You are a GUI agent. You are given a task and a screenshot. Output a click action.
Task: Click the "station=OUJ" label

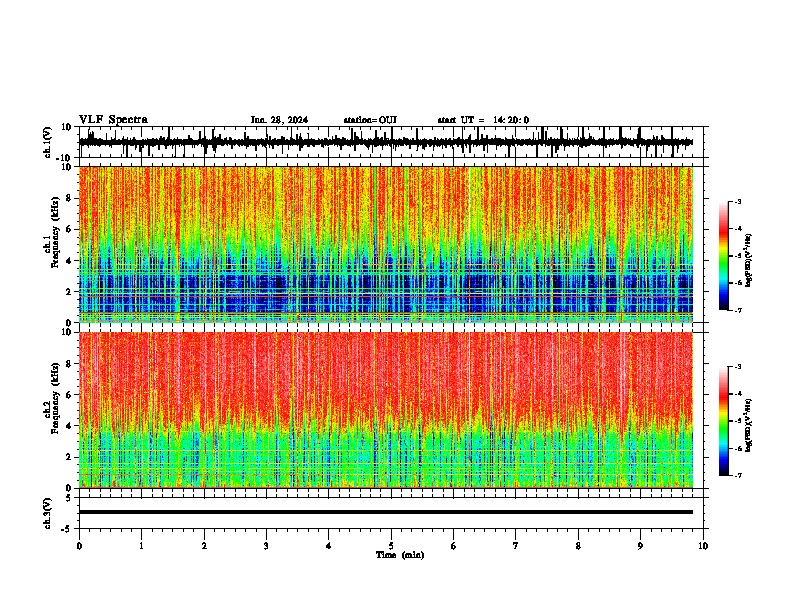click(x=370, y=120)
